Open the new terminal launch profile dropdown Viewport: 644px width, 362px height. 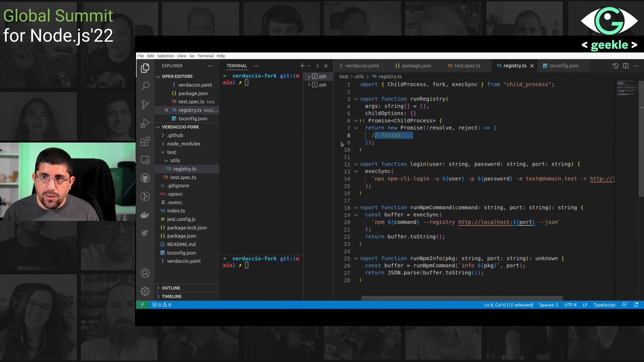[309, 66]
